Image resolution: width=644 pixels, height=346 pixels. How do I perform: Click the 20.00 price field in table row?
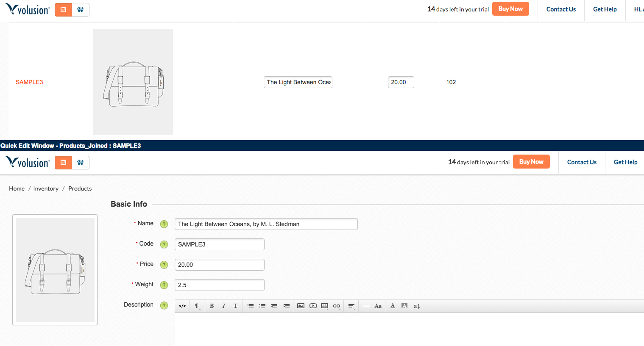401,82
